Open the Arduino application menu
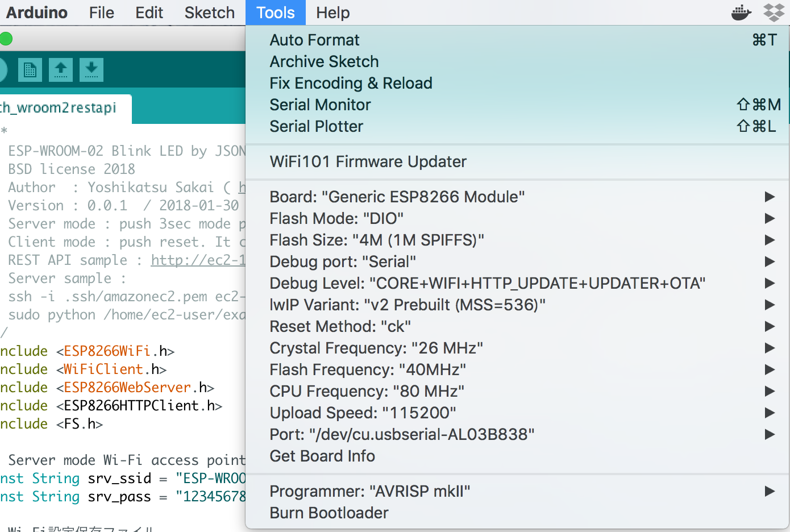This screenshot has width=790, height=532. click(x=37, y=13)
